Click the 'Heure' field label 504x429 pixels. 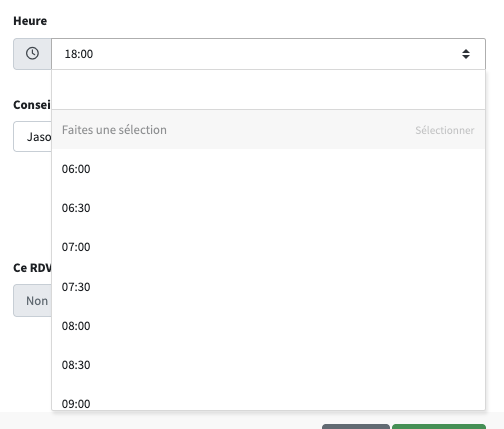point(30,21)
